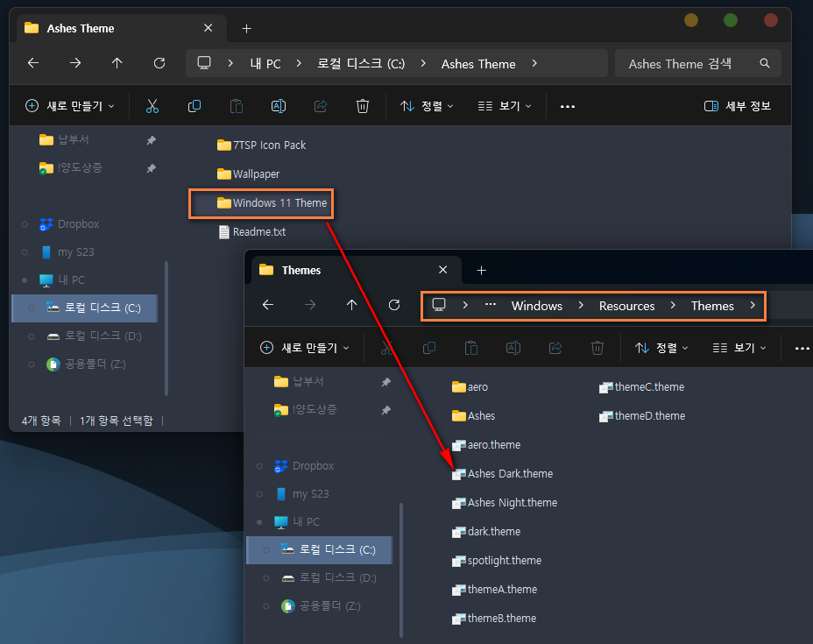
Task: Click the PC monitor icon in Ashes Theme address bar
Action: click(204, 63)
